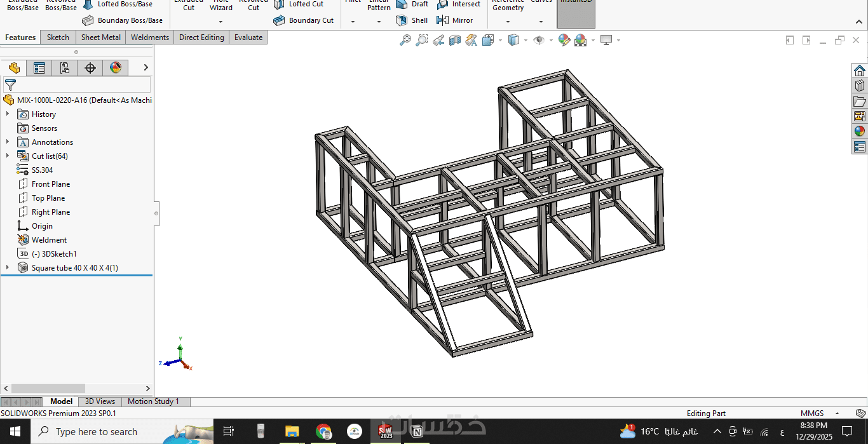Open the MMGS unit system dropdown
This screenshot has width=868, height=444.
837,414
